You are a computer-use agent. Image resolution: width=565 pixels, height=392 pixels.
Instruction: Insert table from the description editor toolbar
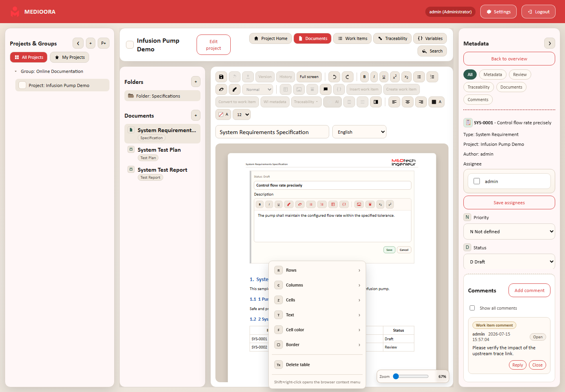333,204
